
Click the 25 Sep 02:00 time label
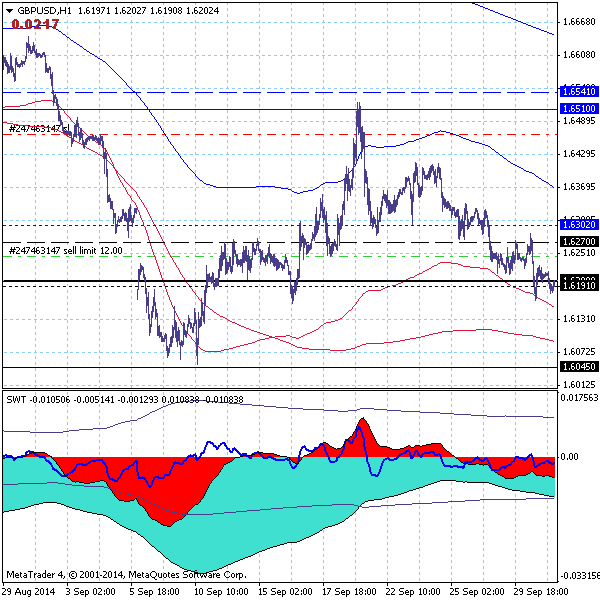(x=477, y=592)
